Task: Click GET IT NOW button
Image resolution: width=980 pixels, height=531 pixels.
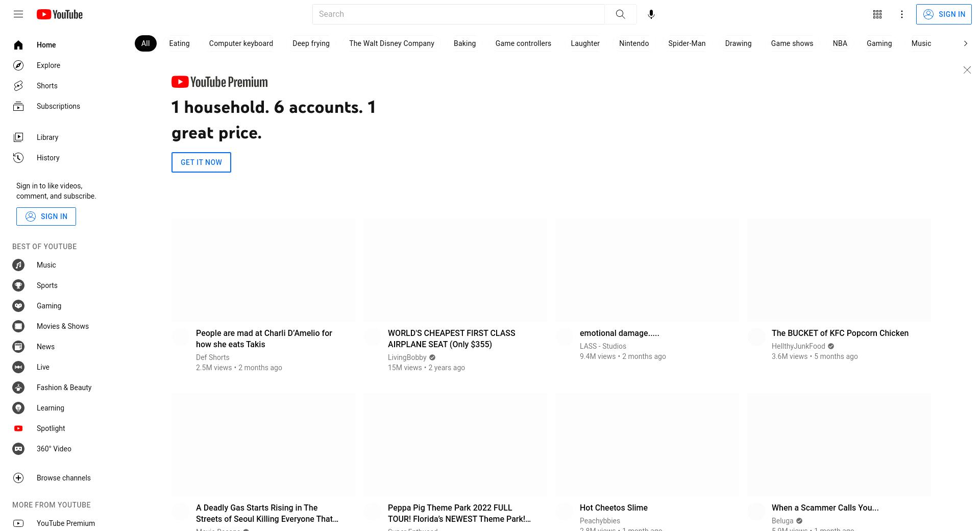Action: (x=201, y=162)
